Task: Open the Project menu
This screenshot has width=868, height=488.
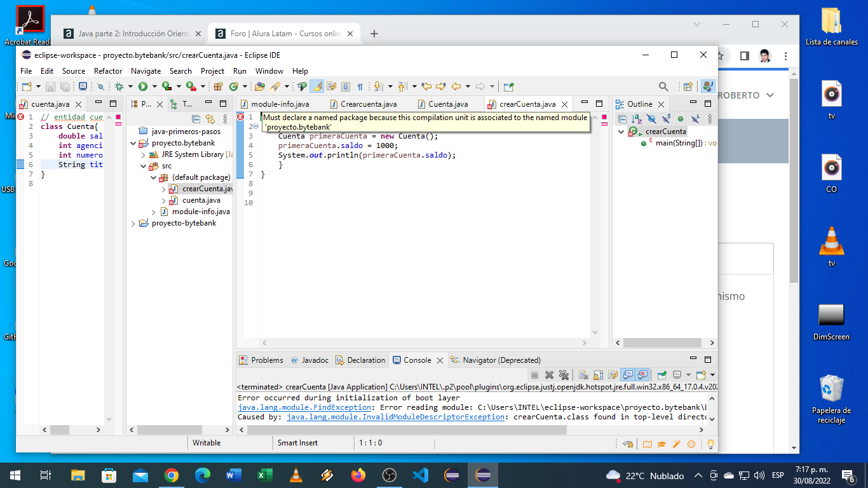Action: 212,71
